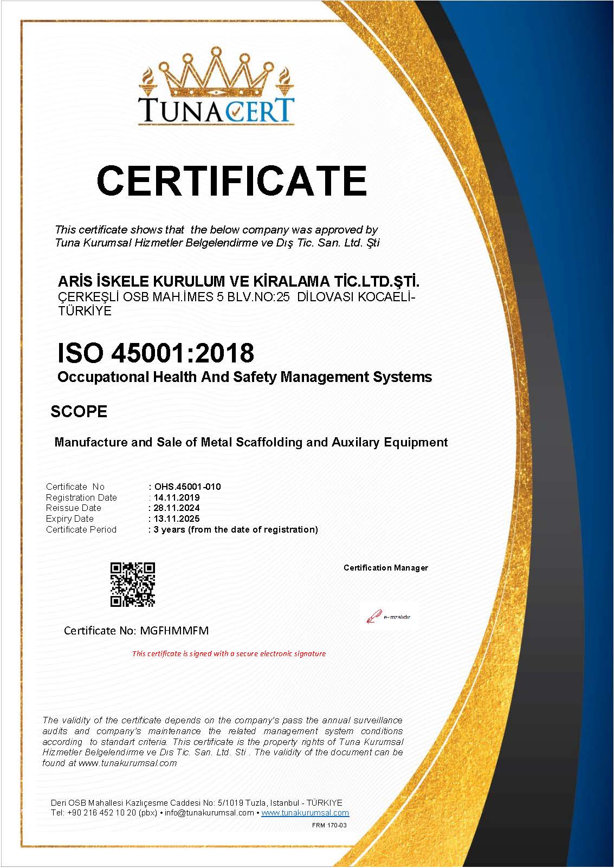Click the Certificate Period label
The image size is (614, 868).
point(81,529)
